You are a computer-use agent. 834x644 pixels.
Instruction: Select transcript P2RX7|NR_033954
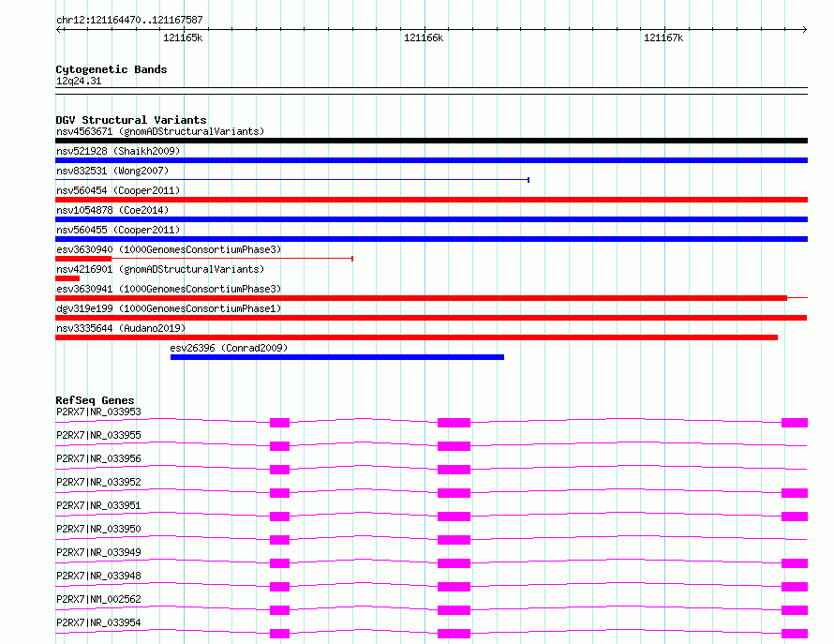click(x=98, y=622)
